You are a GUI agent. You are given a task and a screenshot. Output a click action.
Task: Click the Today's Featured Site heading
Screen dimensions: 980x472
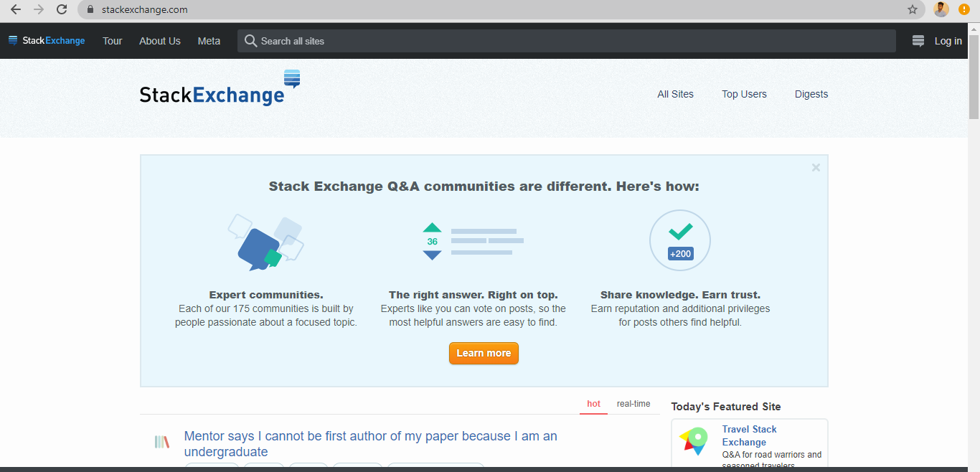[x=726, y=407]
